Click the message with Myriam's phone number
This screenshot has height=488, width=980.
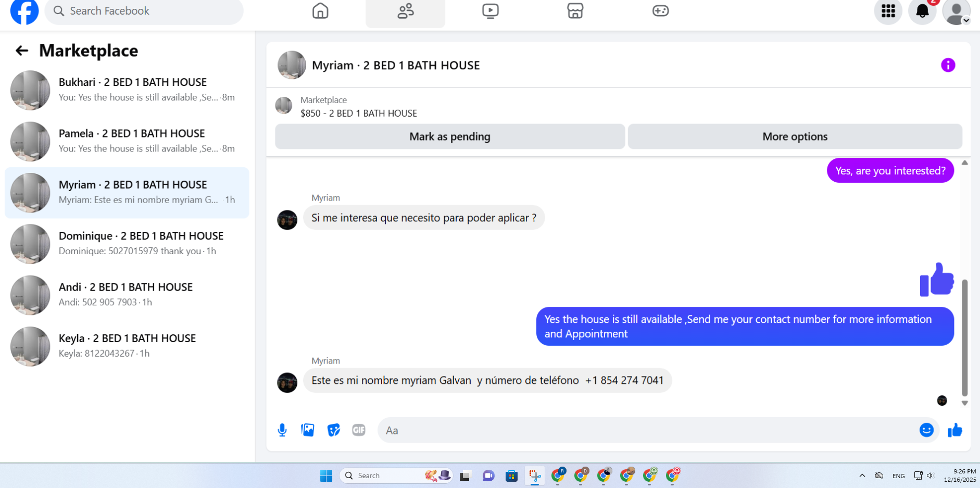[x=487, y=381]
